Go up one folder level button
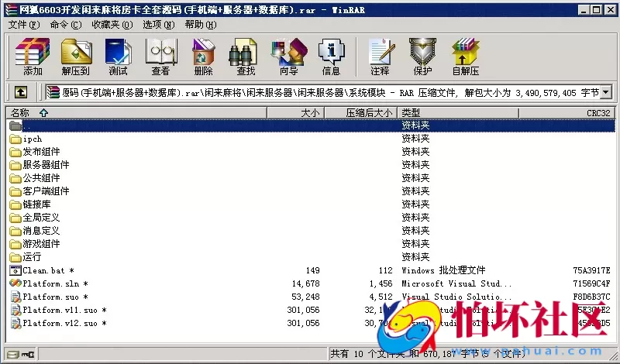The height and width of the screenshot is (364, 620). point(21,92)
